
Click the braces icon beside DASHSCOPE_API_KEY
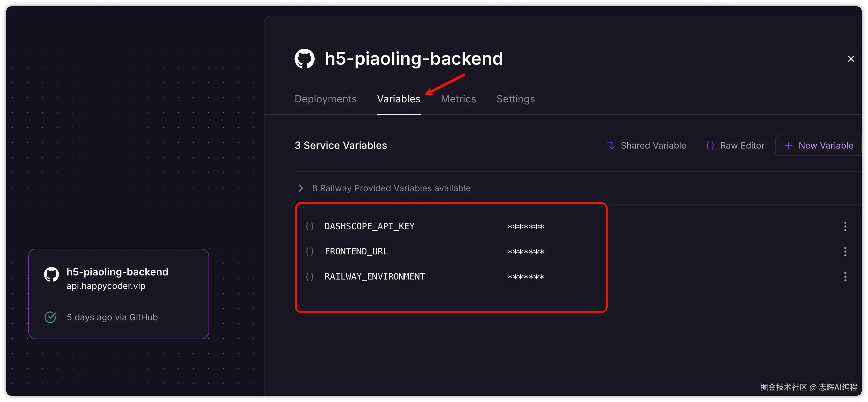[x=309, y=226]
